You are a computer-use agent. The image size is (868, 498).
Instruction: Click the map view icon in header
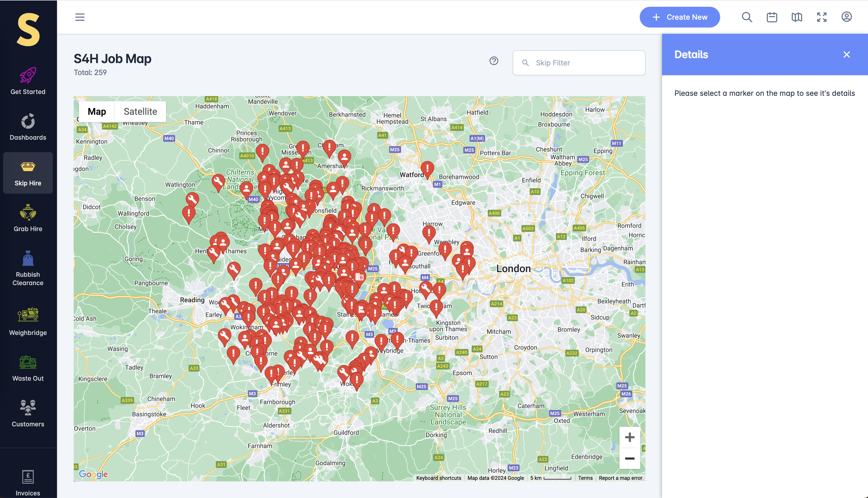(797, 17)
